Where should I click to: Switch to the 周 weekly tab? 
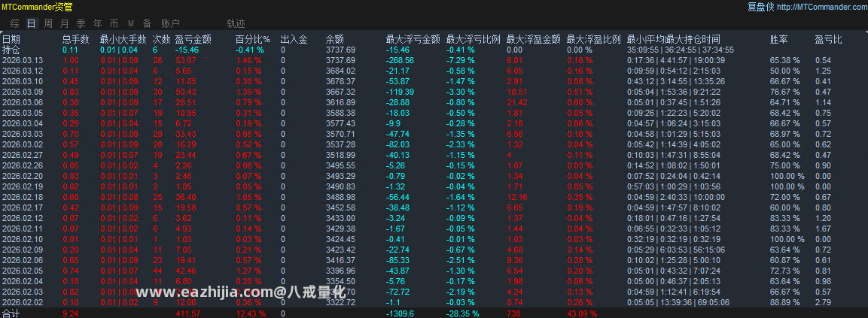pos(48,24)
